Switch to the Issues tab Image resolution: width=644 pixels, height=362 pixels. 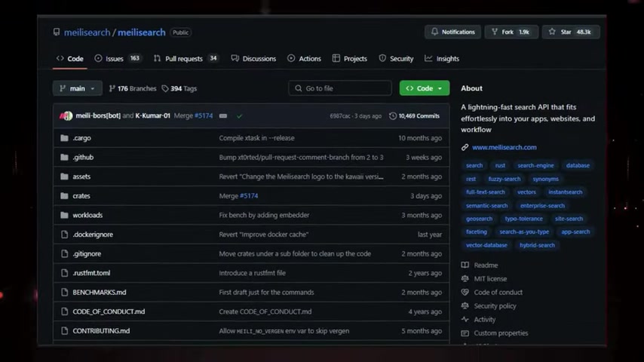coord(118,58)
